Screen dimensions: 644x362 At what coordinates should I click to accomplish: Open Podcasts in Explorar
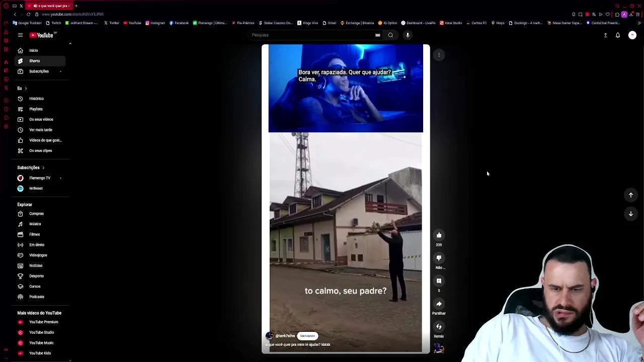pos(40,297)
